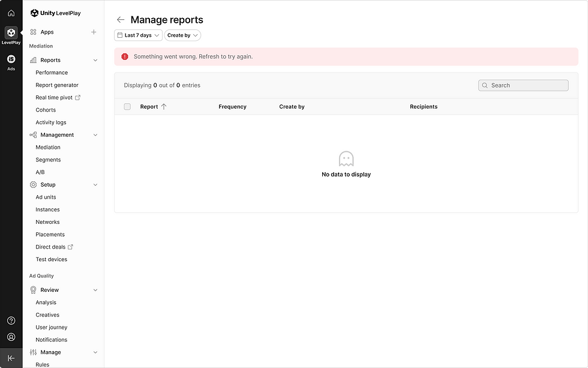The height and width of the screenshot is (368, 588).
Task: Toggle the select-all reports checkbox
Action: click(127, 106)
